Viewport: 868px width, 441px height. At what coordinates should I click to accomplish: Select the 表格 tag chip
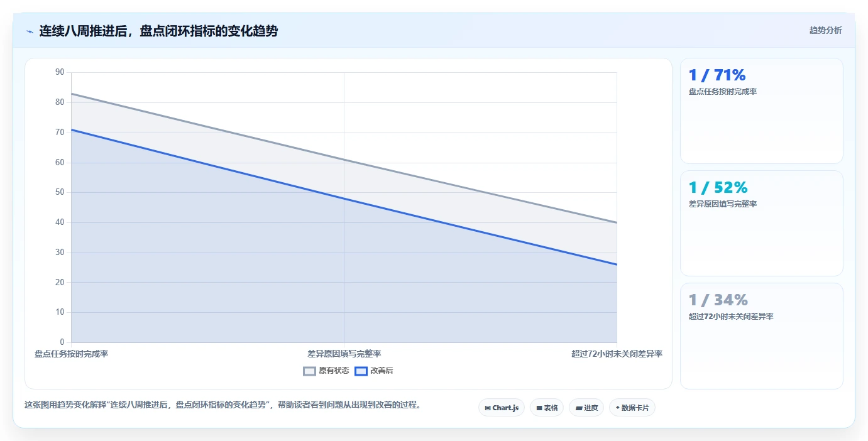point(547,408)
